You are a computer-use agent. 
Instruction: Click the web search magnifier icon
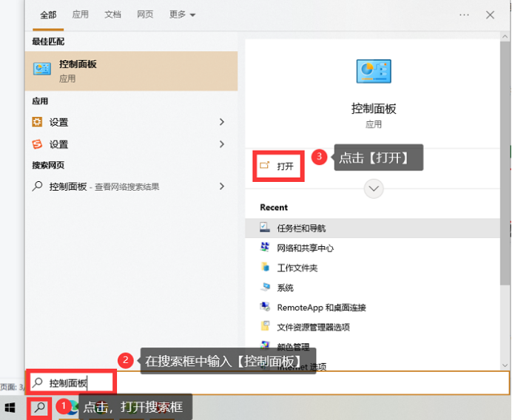[x=37, y=186]
